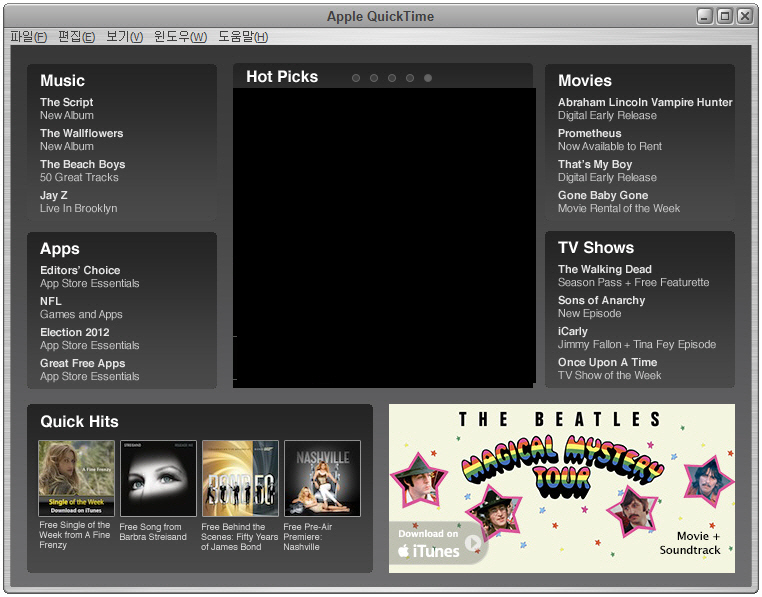Click the Download on iTunes badge
762x597 pixels.
click(x=438, y=543)
